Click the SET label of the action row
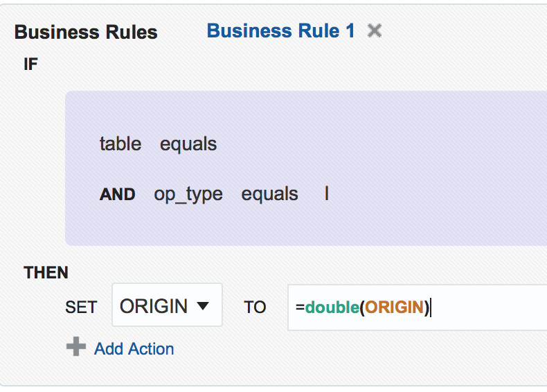Image resolution: width=547 pixels, height=392 pixels. (x=81, y=308)
